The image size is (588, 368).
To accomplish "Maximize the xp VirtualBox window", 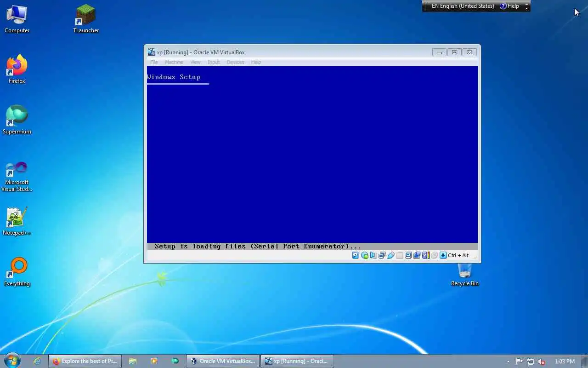I will pyautogui.click(x=454, y=52).
